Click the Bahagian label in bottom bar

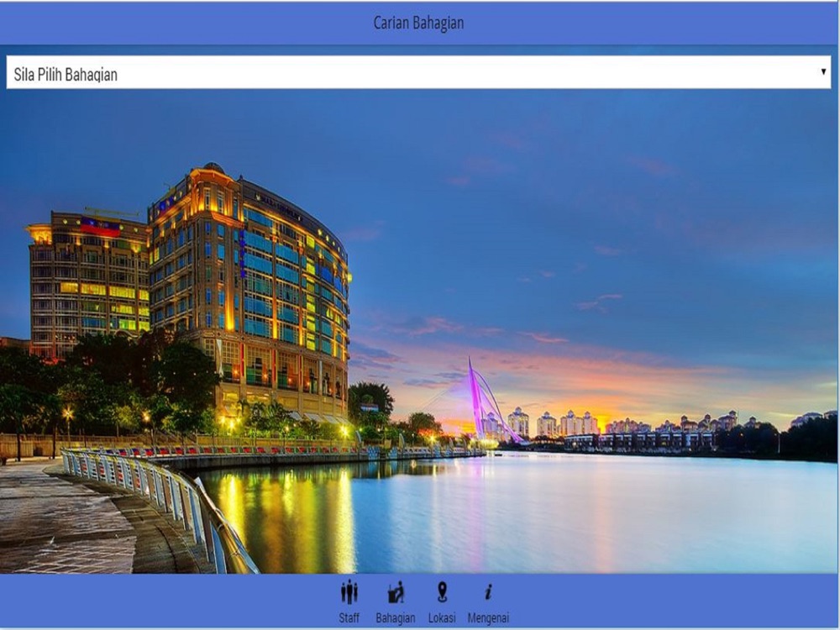396,618
